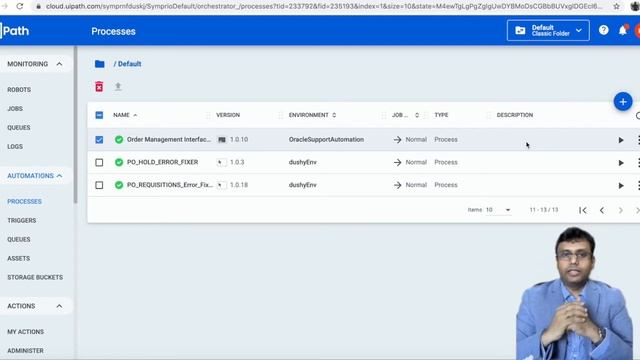
Task: Click the Order Management Interface process name
Action: tap(169, 140)
